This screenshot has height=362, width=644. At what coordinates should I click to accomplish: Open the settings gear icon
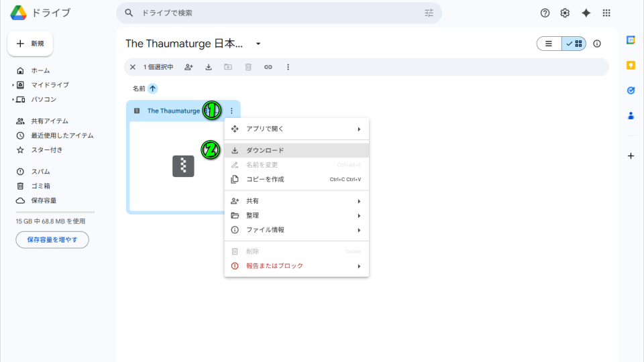click(565, 13)
